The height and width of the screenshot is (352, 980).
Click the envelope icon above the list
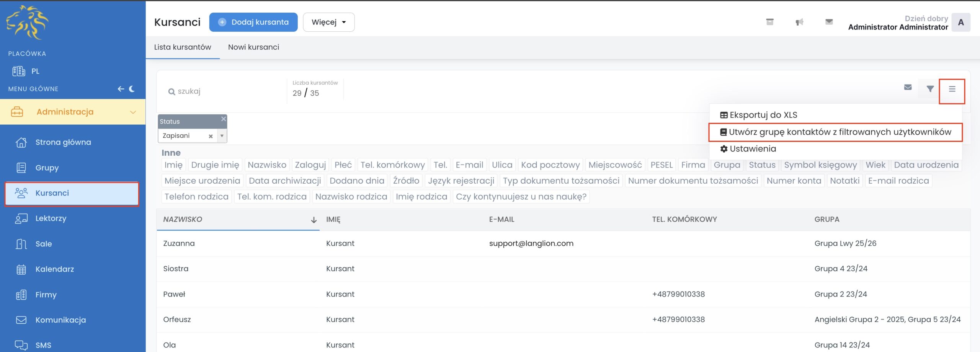(908, 87)
